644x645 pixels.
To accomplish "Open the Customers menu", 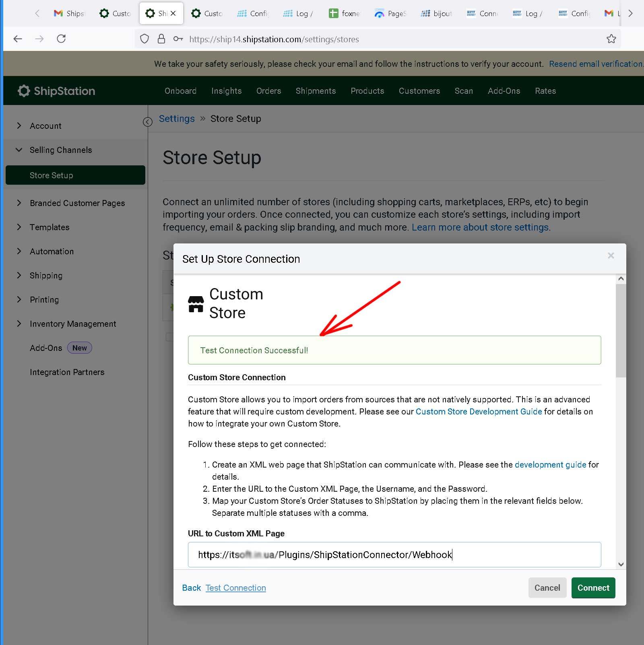I will [x=419, y=91].
